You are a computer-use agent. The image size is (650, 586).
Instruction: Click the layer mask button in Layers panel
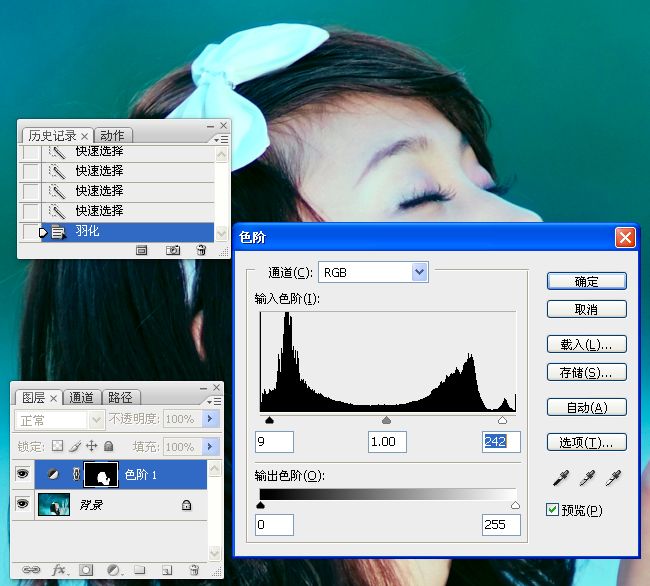[85, 569]
